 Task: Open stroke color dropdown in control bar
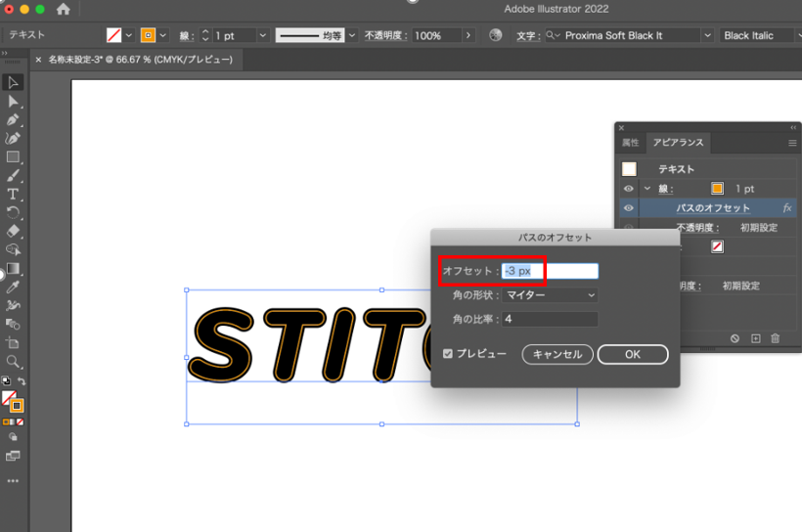click(163, 35)
